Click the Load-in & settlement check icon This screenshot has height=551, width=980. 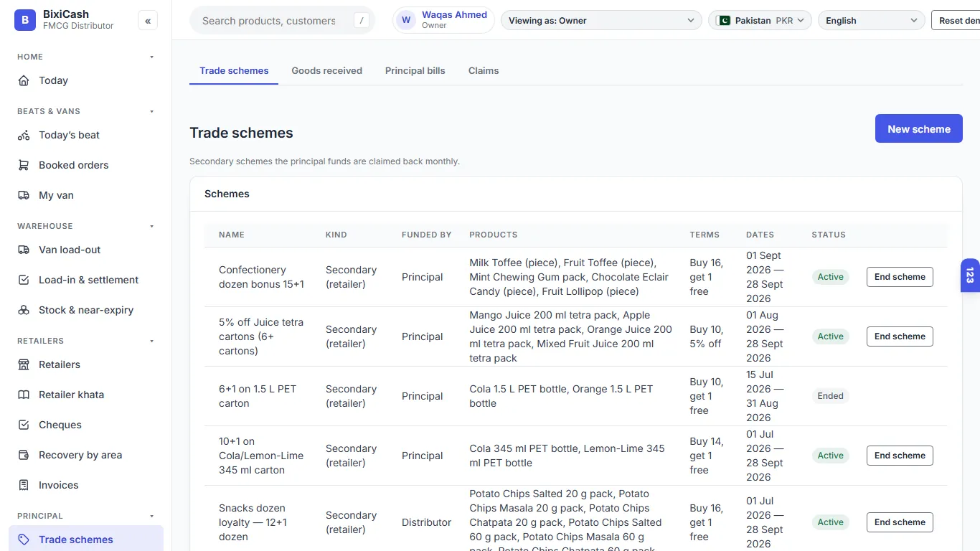pyautogui.click(x=24, y=280)
